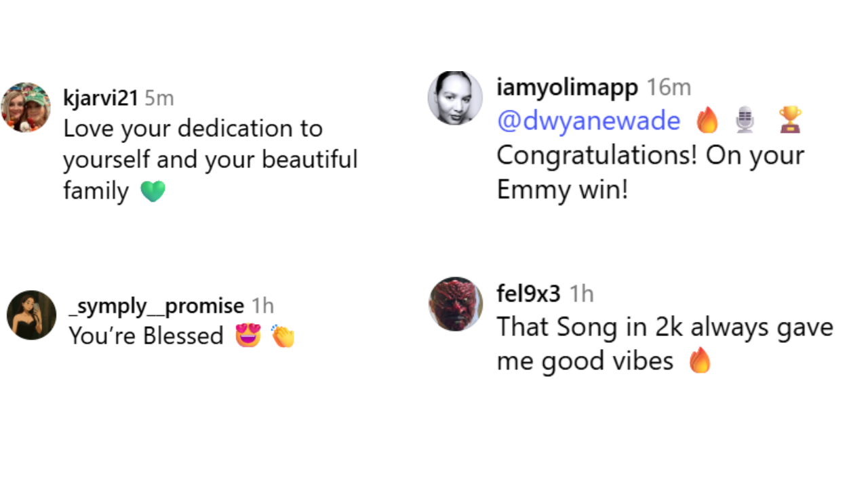Viewport: 868px width, 488px height.
Task: Click the microphone emoji
Action: coord(745,121)
